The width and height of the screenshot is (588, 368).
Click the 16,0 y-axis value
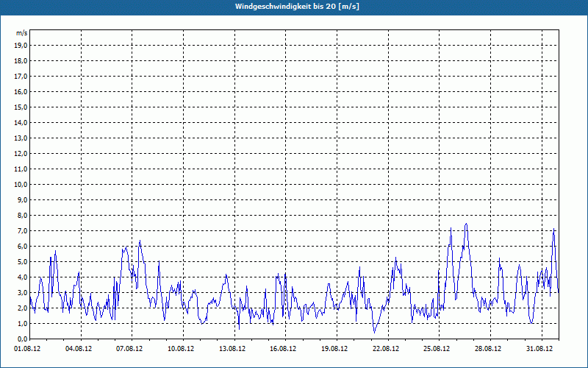21,91
